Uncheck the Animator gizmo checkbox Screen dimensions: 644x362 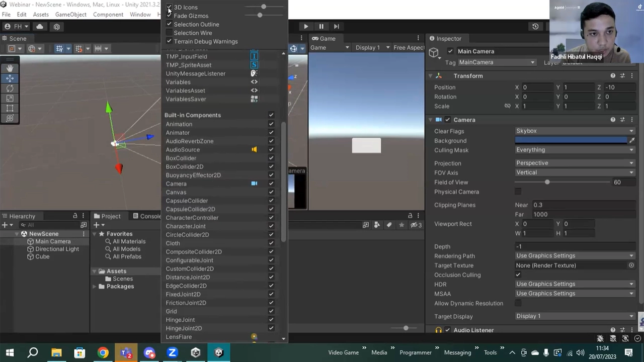pyautogui.click(x=271, y=133)
